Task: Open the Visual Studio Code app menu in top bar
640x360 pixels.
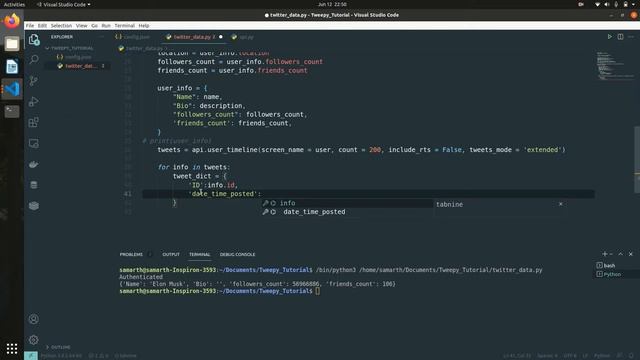Action: pos(64,4)
